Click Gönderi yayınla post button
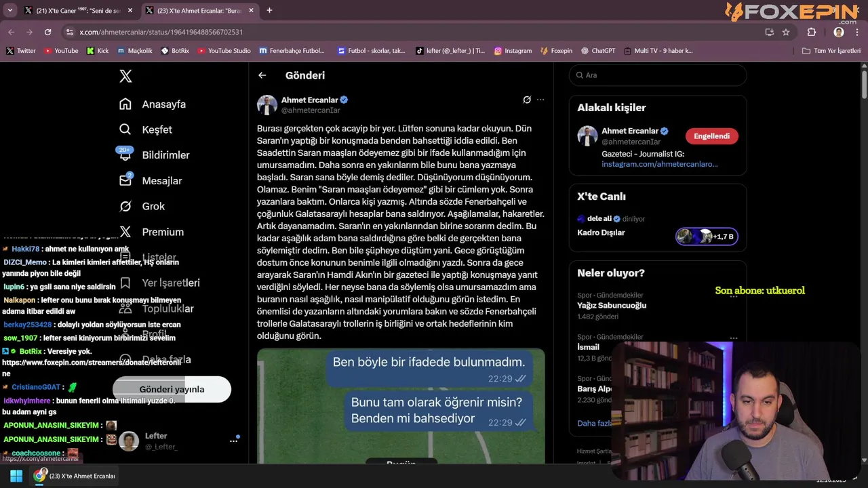 coord(172,389)
